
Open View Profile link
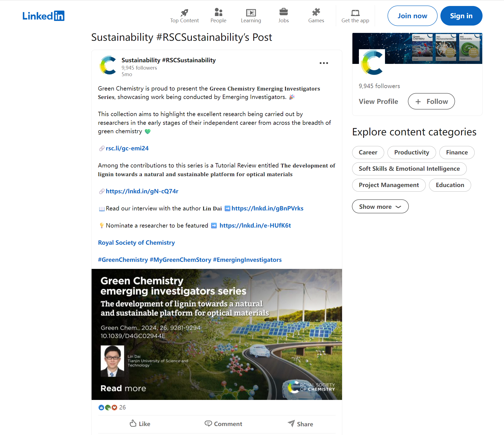[x=378, y=101]
